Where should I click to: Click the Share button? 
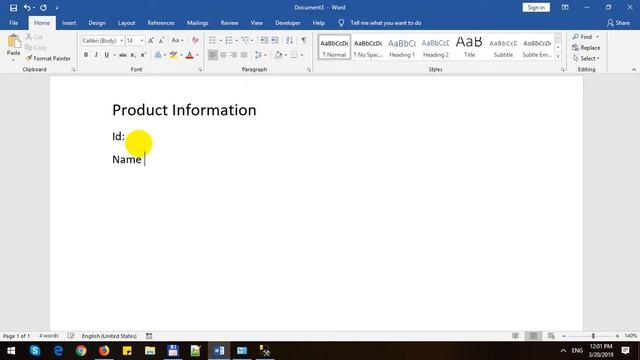click(x=618, y=23)
